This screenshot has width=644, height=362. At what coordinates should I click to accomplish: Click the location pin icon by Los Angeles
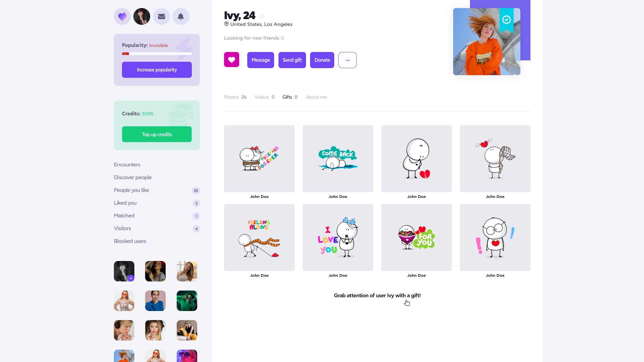click(226, 24)
